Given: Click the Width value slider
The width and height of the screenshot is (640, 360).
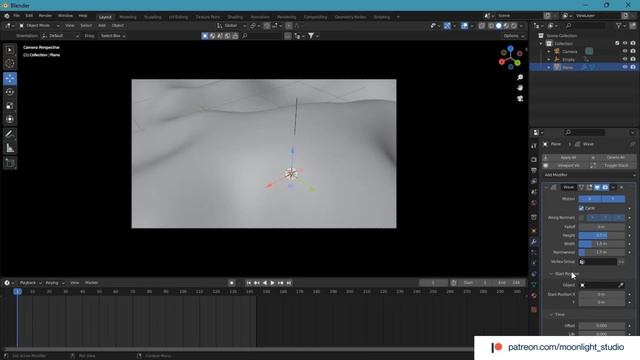Looking at the screenshot, I should pyautogui.click(x=602, y=244).
